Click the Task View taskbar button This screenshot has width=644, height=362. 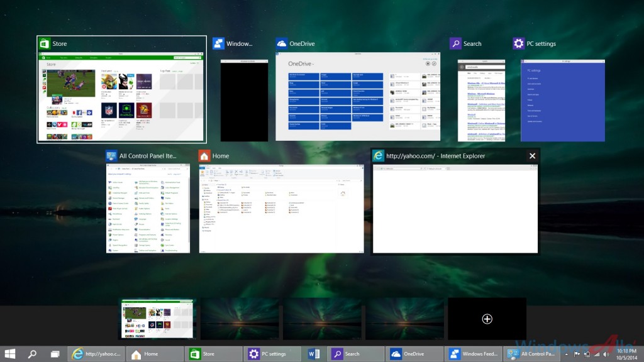coord(55,354)
